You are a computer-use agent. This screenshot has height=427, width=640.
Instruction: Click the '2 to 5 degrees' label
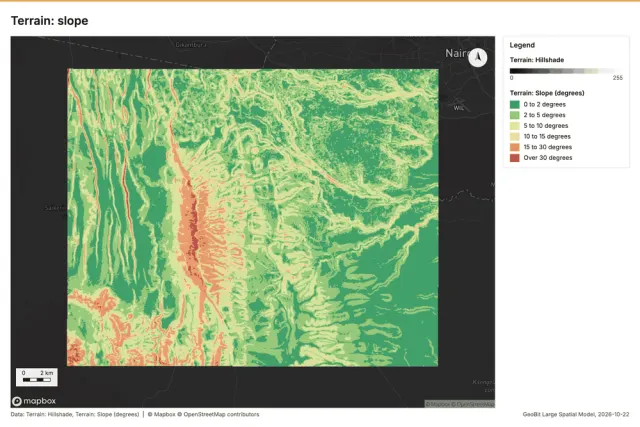544,115
